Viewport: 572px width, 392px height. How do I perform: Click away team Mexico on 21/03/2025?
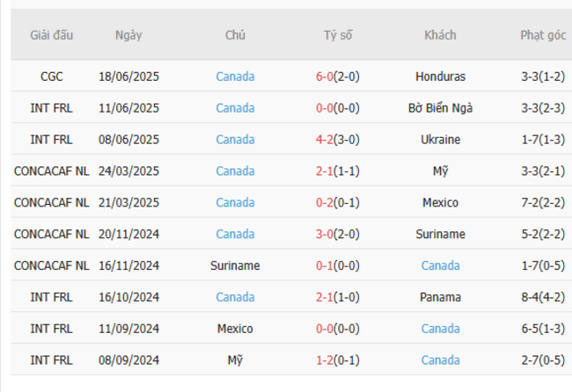tap(440, 203)
